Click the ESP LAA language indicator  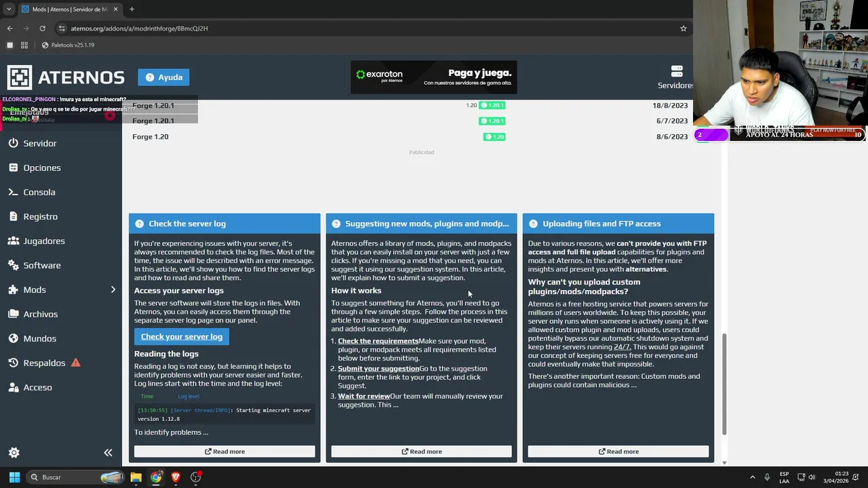point(784,477)
